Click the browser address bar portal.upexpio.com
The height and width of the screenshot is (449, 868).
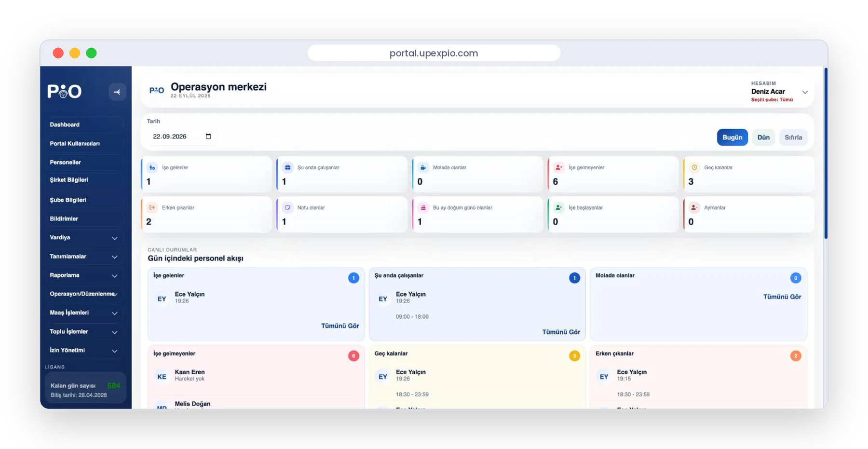tap(434, 53)
